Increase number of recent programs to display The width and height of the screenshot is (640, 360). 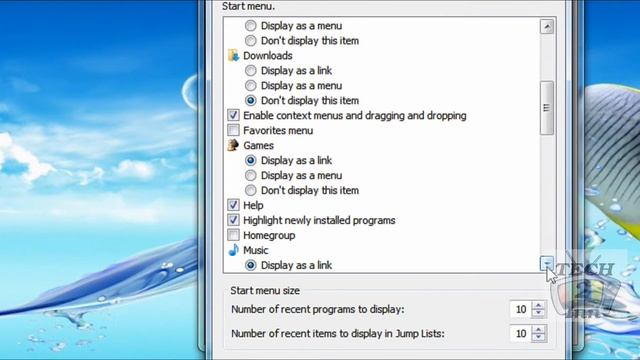538,305
